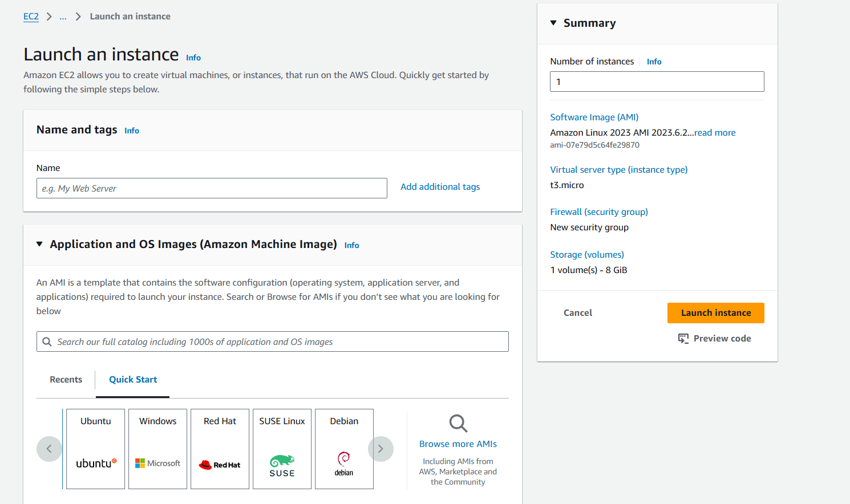Select the Red Hat AMI tile
The height and width of the screenshot is (504, 850).
220,449
